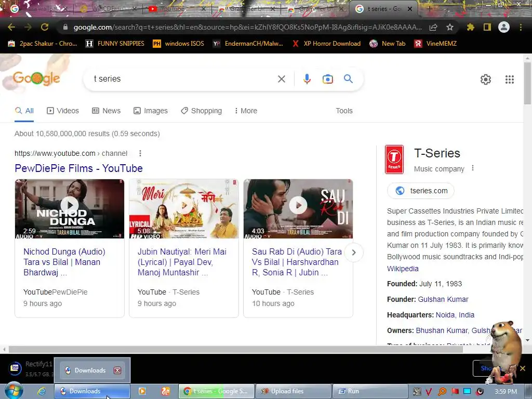Open the Noida, India headquarters link
532x399 pixels.
coord(455,315)
